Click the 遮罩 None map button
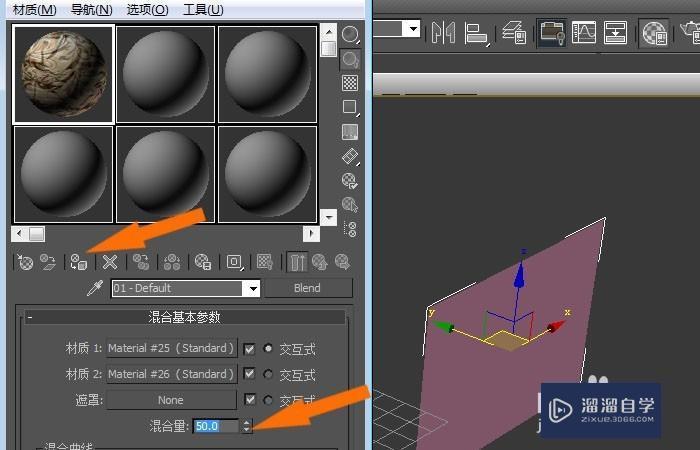The image size is (700, 450). tap(171, 400)
